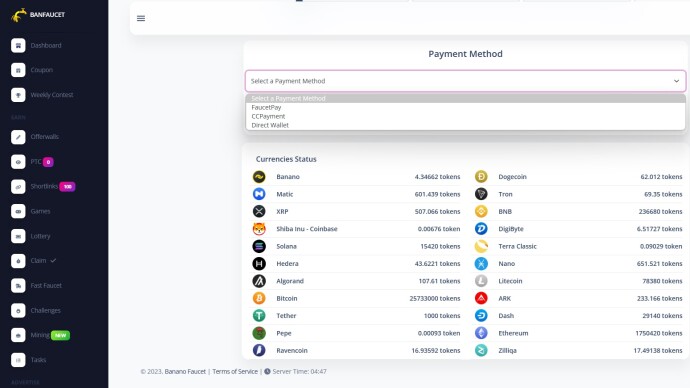
Task: Open the Games controller icon
Action: 18,211
